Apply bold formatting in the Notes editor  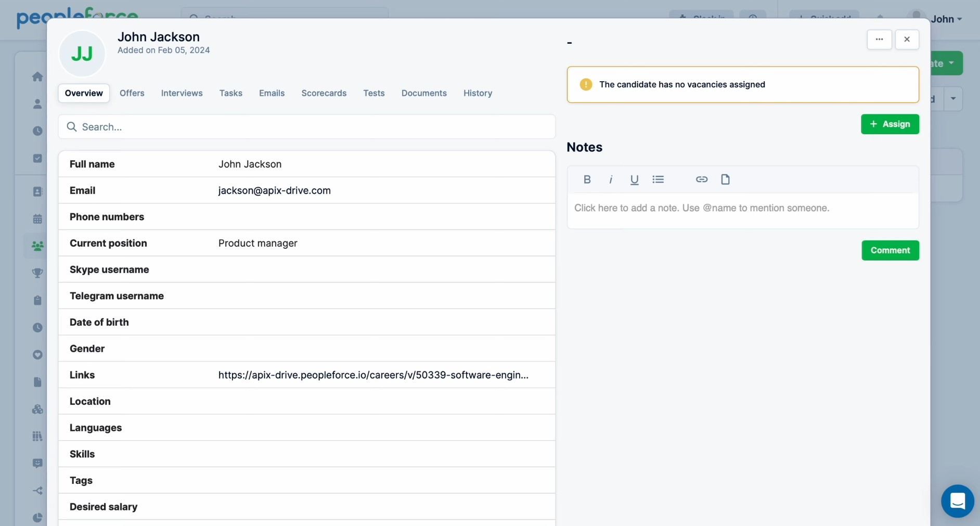[x=587, y=179]
